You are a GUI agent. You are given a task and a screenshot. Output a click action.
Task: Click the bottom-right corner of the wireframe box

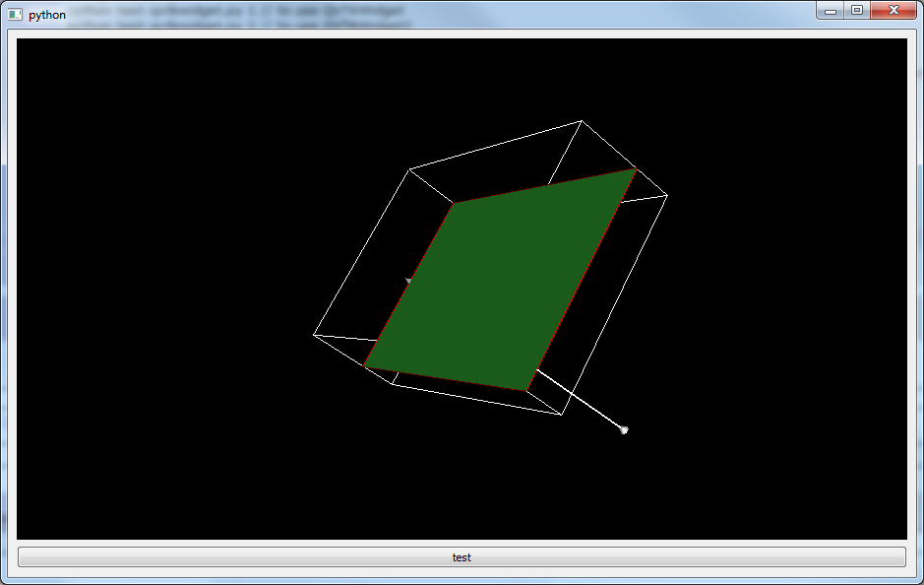click(561, 415)
